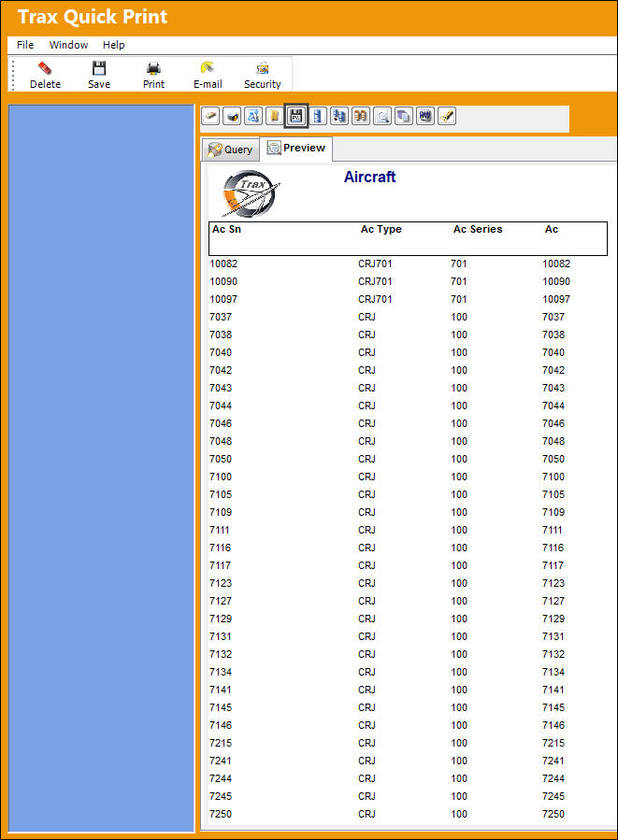Open the Help menu
The height and width of the screenshot is (840, 618).
114,45
